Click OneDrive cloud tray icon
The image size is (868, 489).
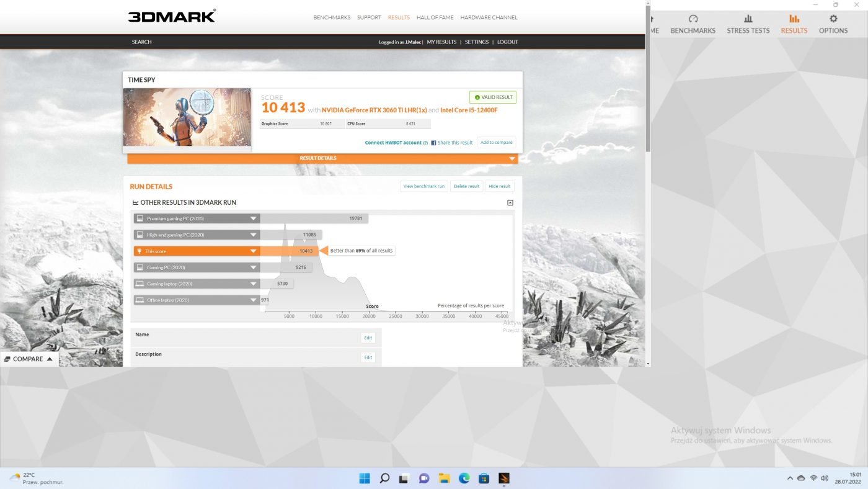coord(801,478)
